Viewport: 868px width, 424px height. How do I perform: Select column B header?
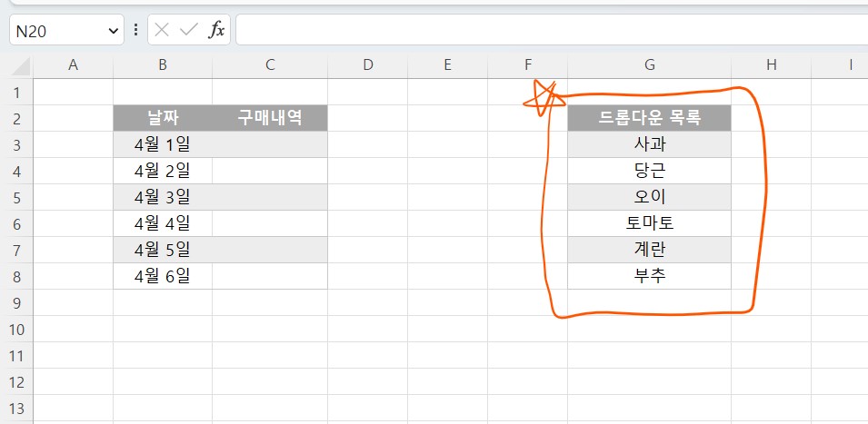point(163,65)
